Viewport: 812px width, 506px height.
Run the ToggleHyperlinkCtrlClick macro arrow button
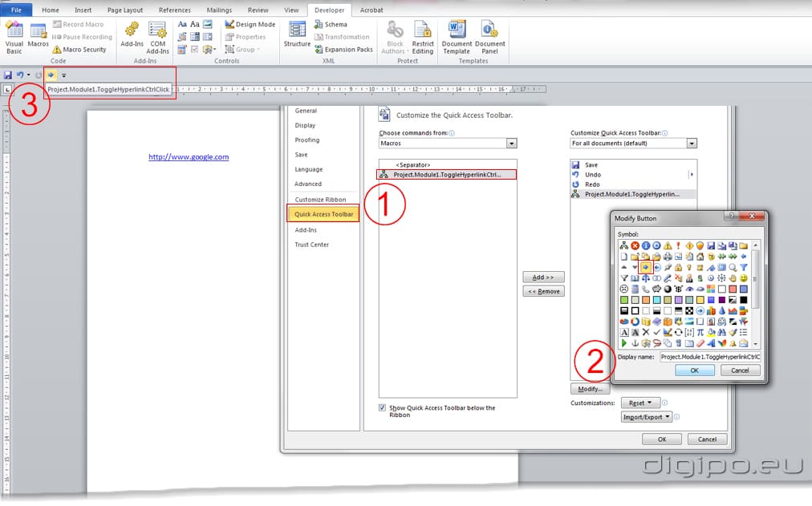[x=51, y=75]
